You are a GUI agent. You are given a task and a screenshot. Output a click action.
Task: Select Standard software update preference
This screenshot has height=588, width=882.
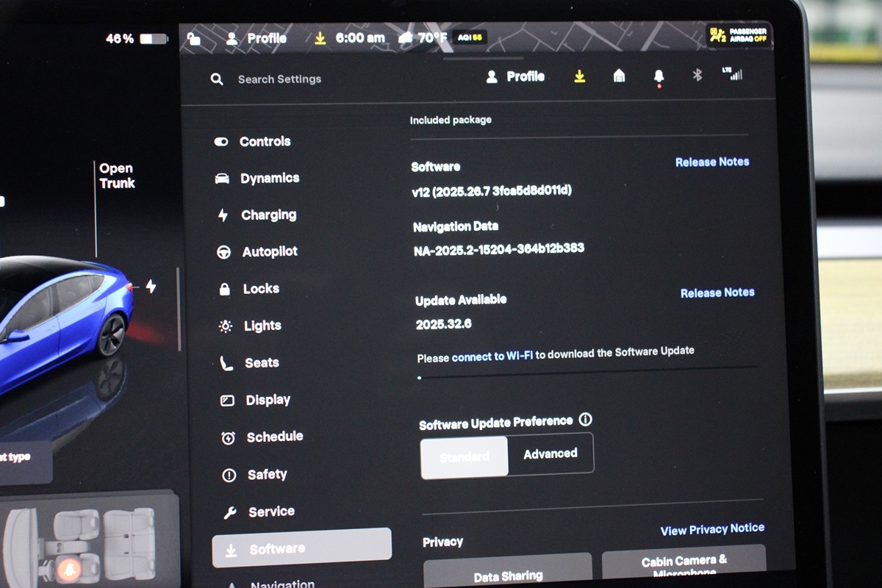[x=464, y=456]
